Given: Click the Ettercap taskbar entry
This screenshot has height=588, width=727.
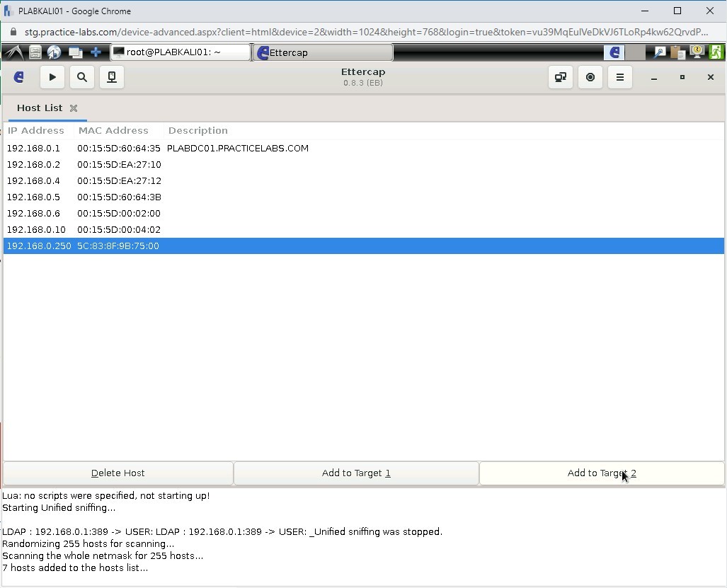Looking at the screenshot, I should (322, 52).
